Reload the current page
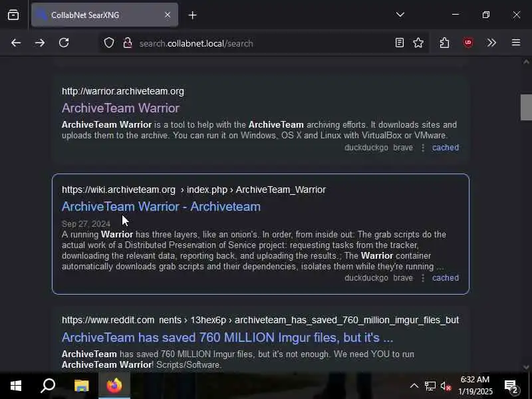 (64, 43)
